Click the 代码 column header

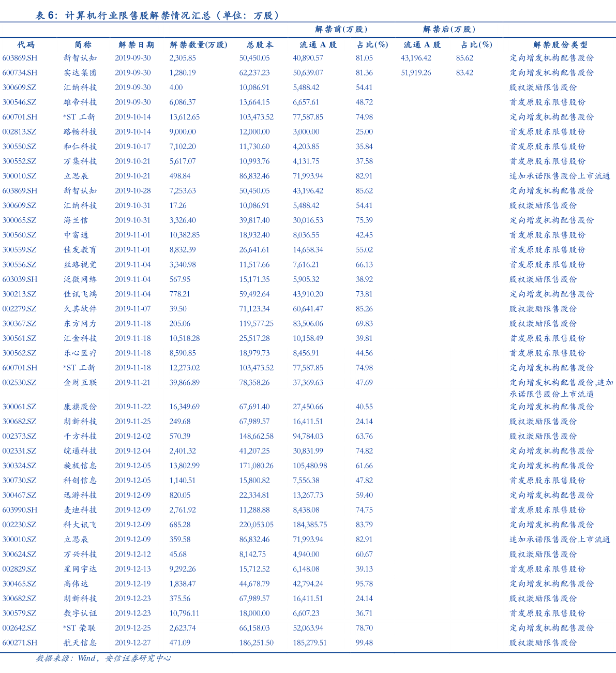26,45
